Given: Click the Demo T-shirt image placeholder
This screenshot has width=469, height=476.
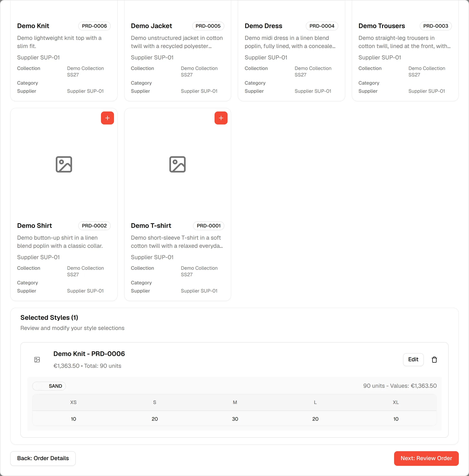Looking at the screenshot, I should [x=177, y=164].
